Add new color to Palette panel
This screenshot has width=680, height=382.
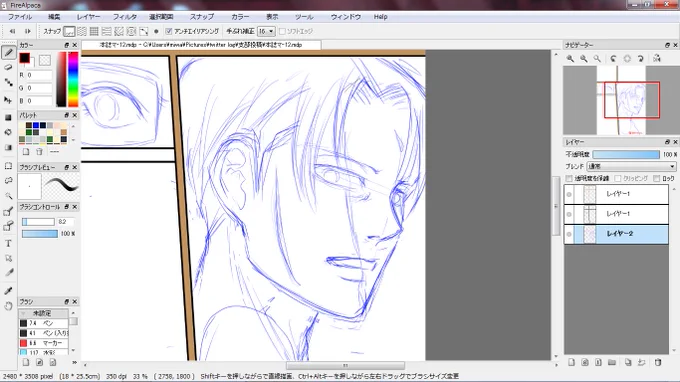click(26, 151)
